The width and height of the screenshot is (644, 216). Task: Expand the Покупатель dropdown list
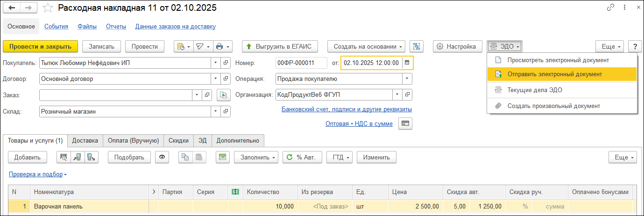tap(215, 63)
